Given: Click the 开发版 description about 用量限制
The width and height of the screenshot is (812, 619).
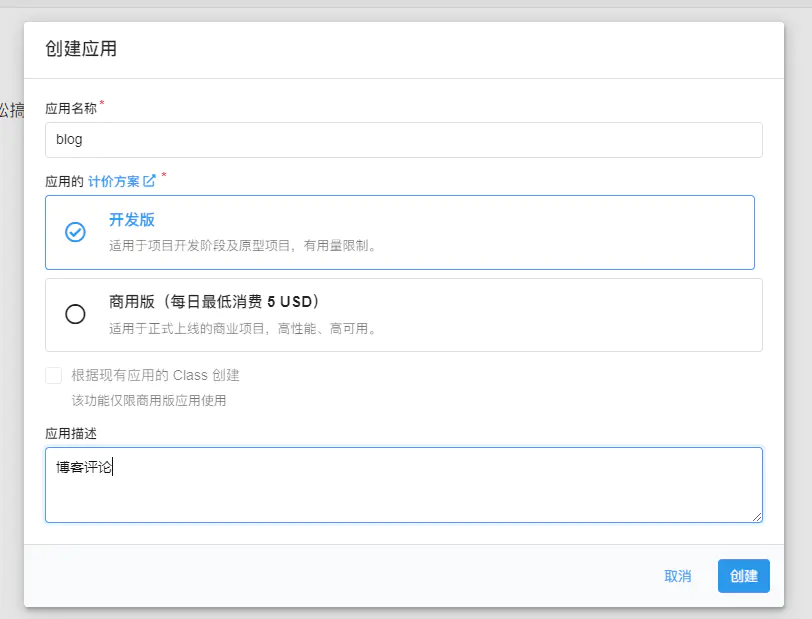Looking at the screenshot, I should point(243,245).
